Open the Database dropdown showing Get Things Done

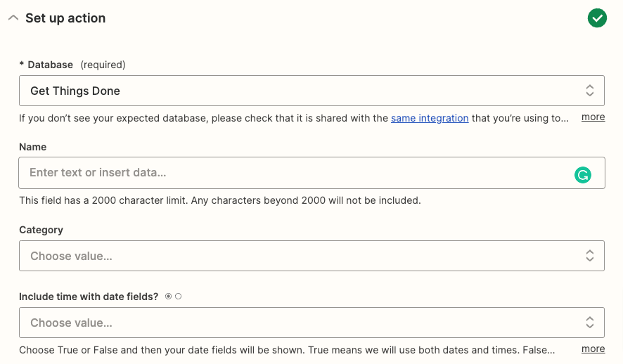(x=312, y=91)
